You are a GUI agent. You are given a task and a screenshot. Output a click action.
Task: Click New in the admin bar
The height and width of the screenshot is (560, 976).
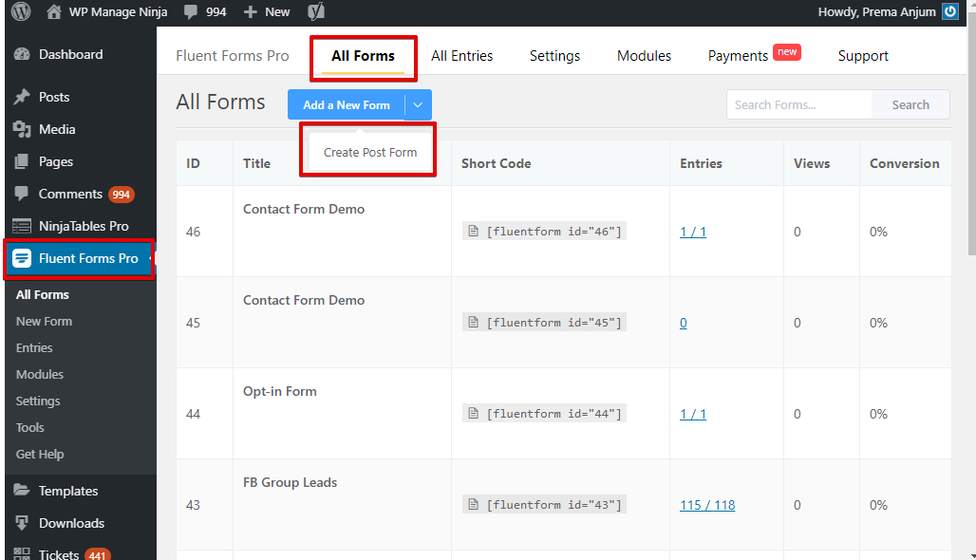pos(277,11)
